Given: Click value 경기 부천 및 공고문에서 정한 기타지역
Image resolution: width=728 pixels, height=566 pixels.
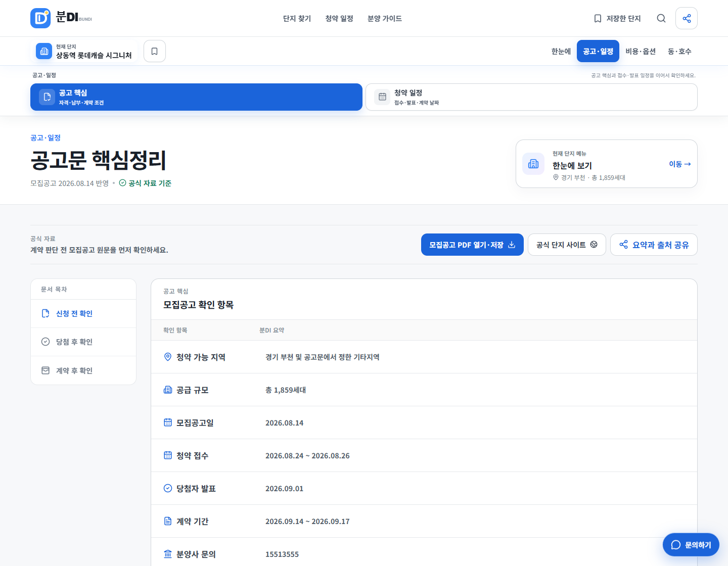Looking at the screenshot, I should [x=323, y=357].
